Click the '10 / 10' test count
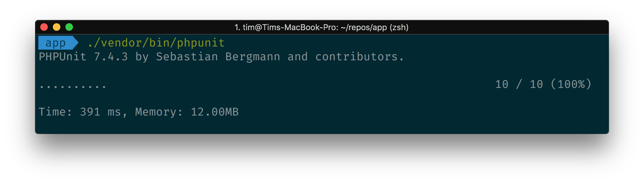The image size is (644, 184). coord(519,84)
